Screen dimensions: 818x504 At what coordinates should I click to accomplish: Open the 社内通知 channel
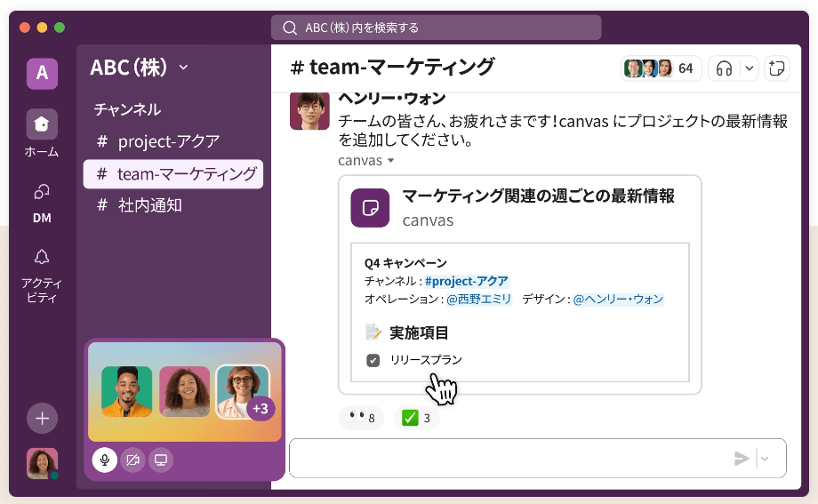(140, 205)
